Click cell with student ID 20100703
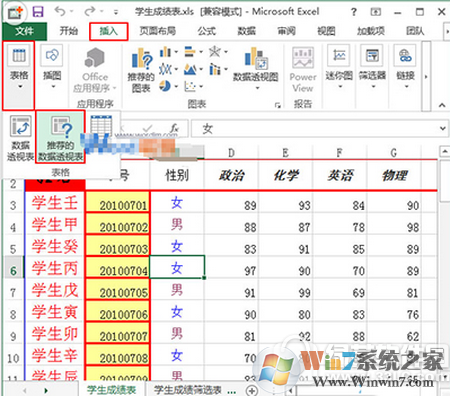 (118, 246)
